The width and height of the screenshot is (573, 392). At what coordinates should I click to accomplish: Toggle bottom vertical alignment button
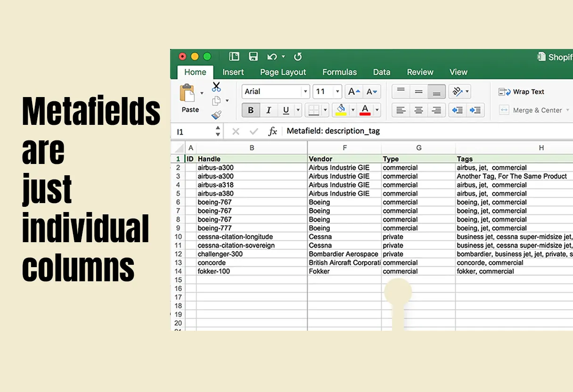[436, 91]
